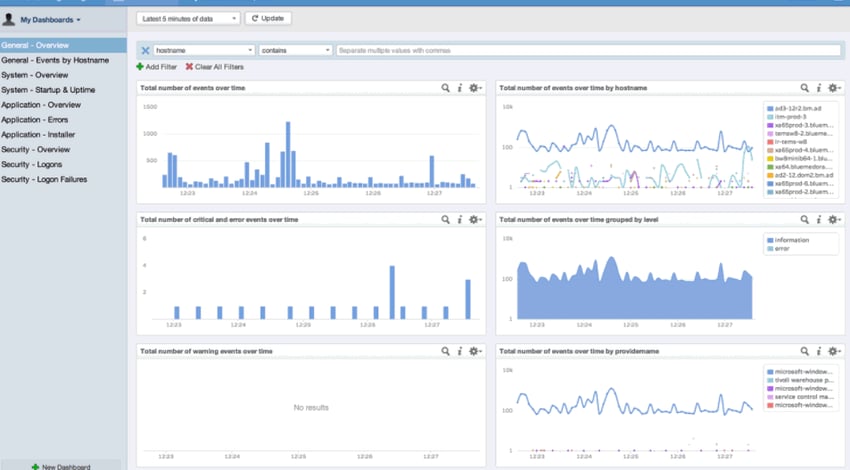The image size is (850, 470).
Task: Show info for 'warning events over time' panel
Action: [459, 351]
